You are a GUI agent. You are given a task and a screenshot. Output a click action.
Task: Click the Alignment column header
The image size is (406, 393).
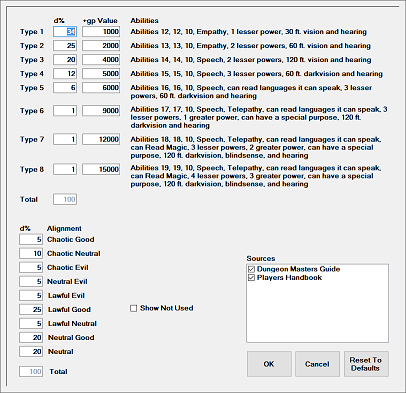(x=64, y=228)
